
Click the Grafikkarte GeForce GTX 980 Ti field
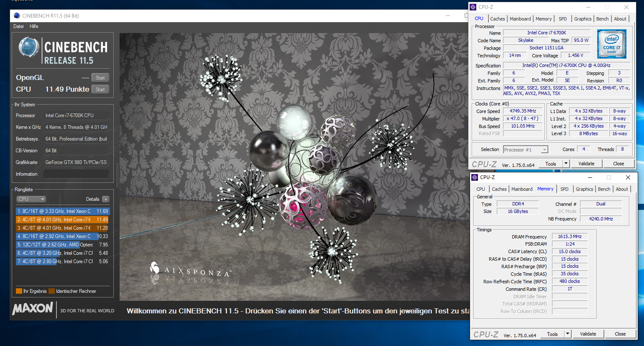click(x=76, y=162)
